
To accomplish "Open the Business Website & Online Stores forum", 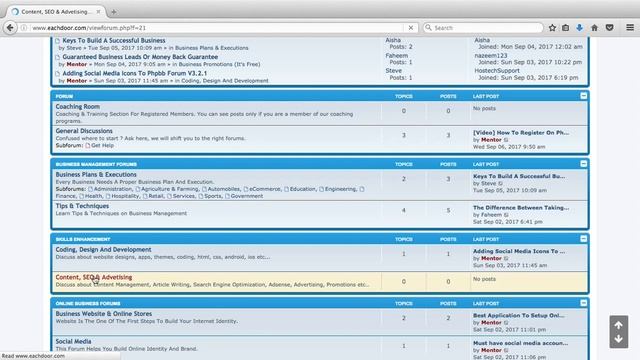I will [104, 314].
